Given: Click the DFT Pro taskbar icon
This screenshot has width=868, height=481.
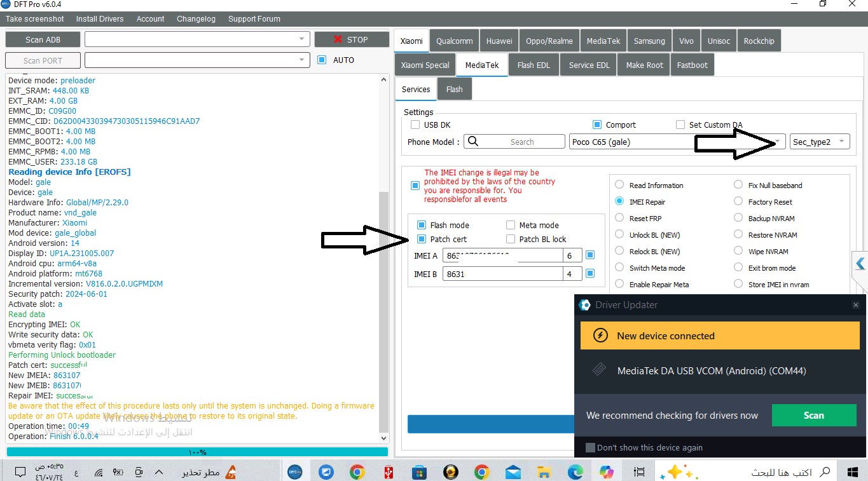Looking at the screenshot, I should [x=295, y=472].
